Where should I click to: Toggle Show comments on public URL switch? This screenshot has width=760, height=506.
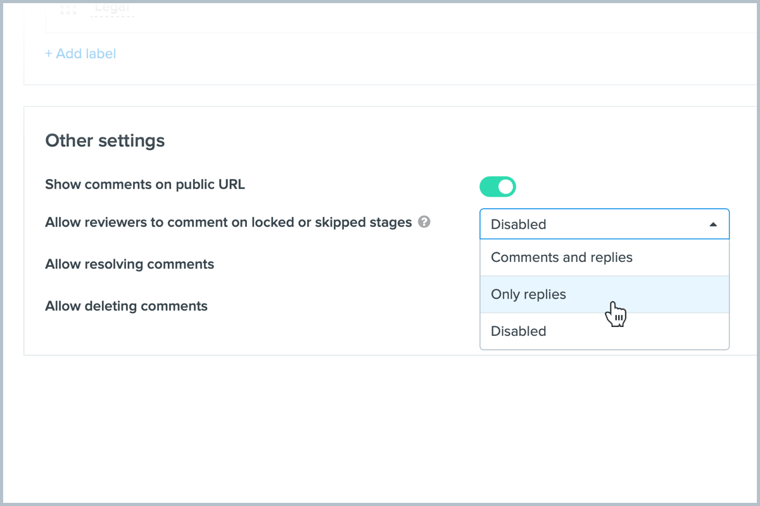point(497,186)
